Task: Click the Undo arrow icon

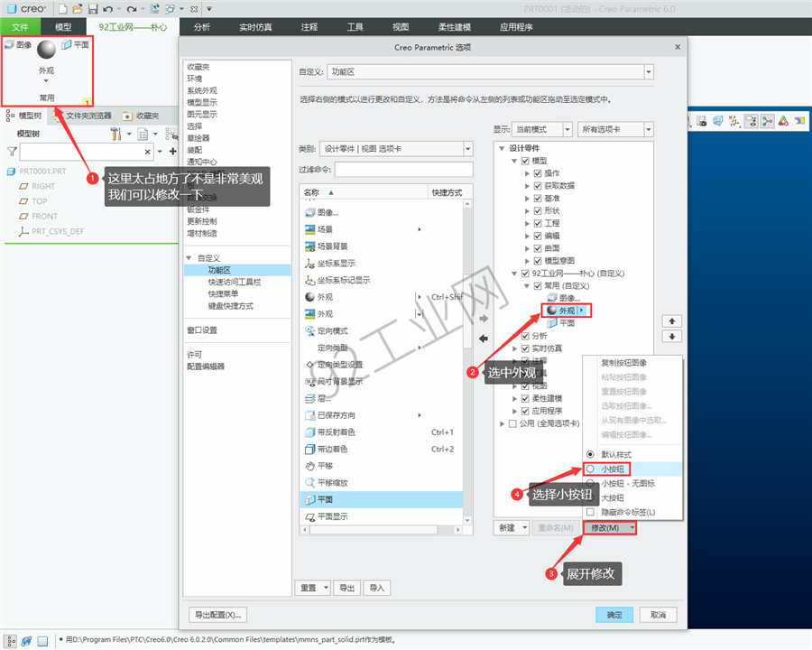Action: [x=107, y=9]
